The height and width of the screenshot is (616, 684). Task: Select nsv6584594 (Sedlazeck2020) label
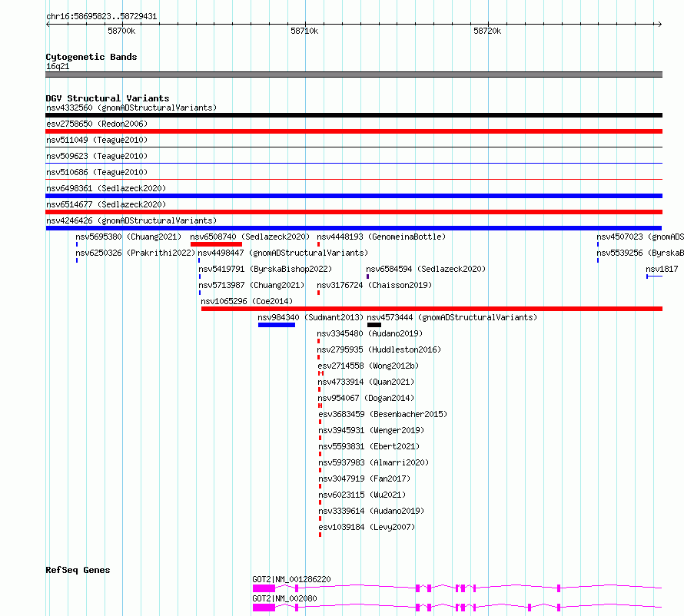pos(426,269)
